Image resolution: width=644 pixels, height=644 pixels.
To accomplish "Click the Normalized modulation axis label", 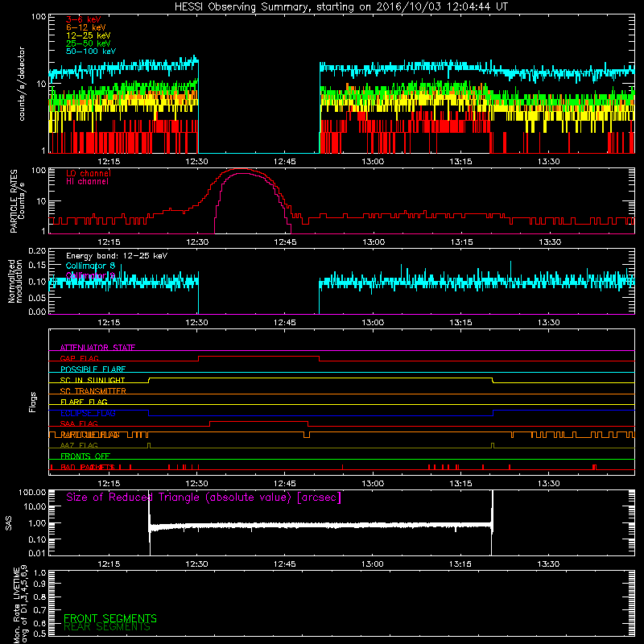I will [14, 281].
